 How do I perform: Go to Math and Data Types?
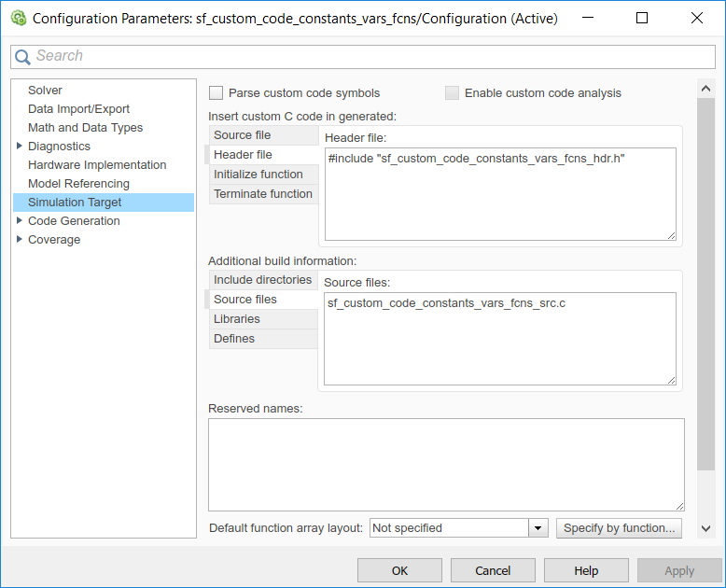(85, 127)
